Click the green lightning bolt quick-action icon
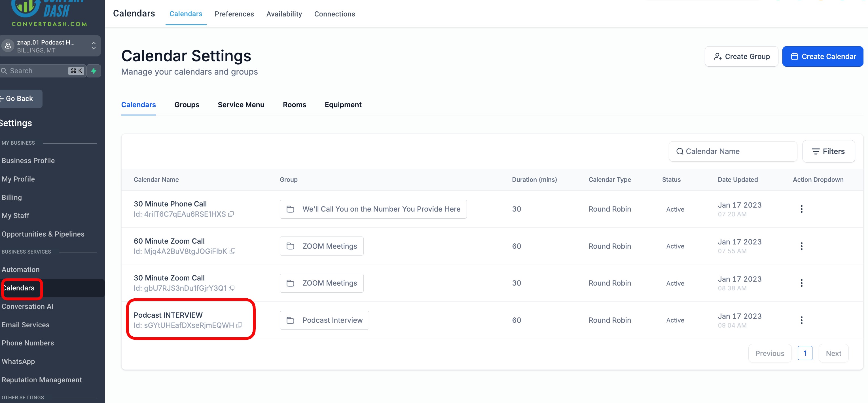Screen dimensions: 868x403 point(94,71)
